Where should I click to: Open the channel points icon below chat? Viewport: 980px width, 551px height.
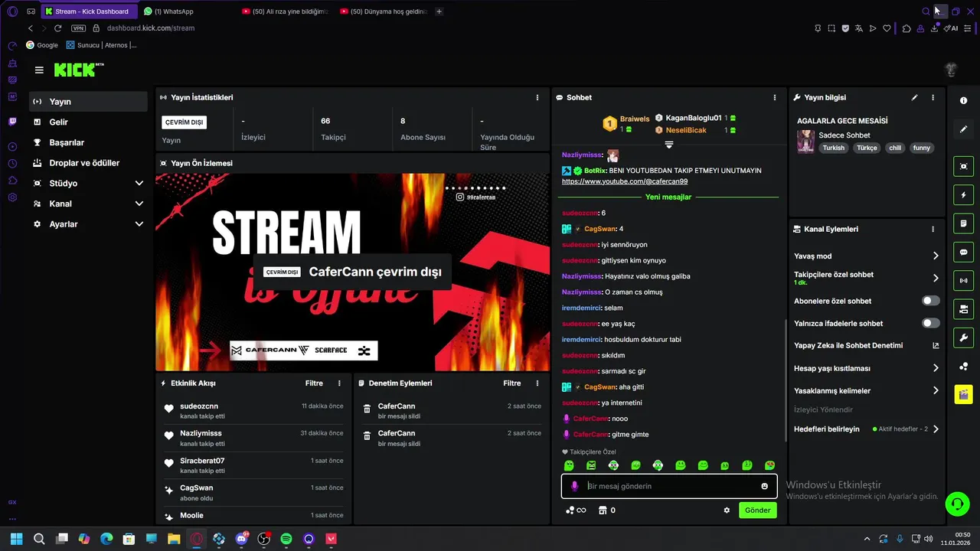tap(575, 510)
